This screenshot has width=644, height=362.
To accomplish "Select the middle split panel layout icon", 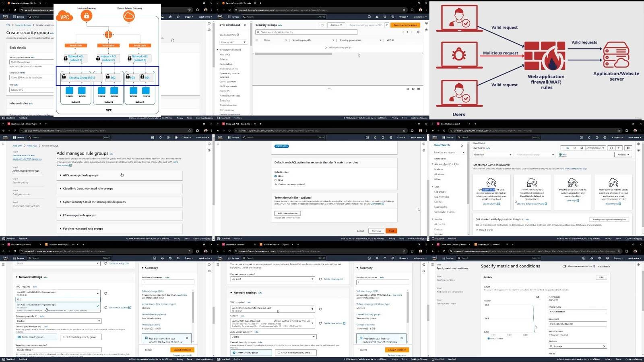I will (x=413, y=89).
